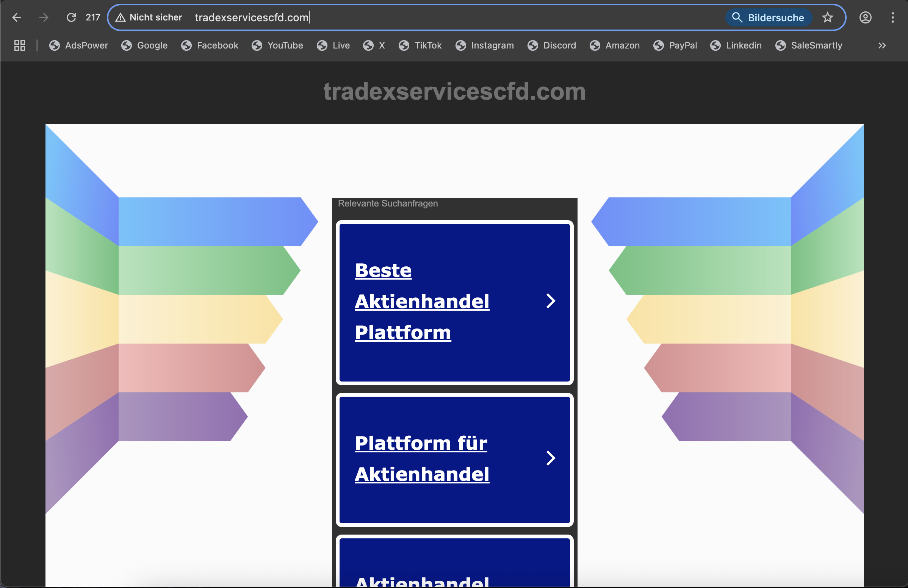This screenshot has width=908, height=588.
Task: Open the Amazon bookmark
Action: click(x=615, y=45)
